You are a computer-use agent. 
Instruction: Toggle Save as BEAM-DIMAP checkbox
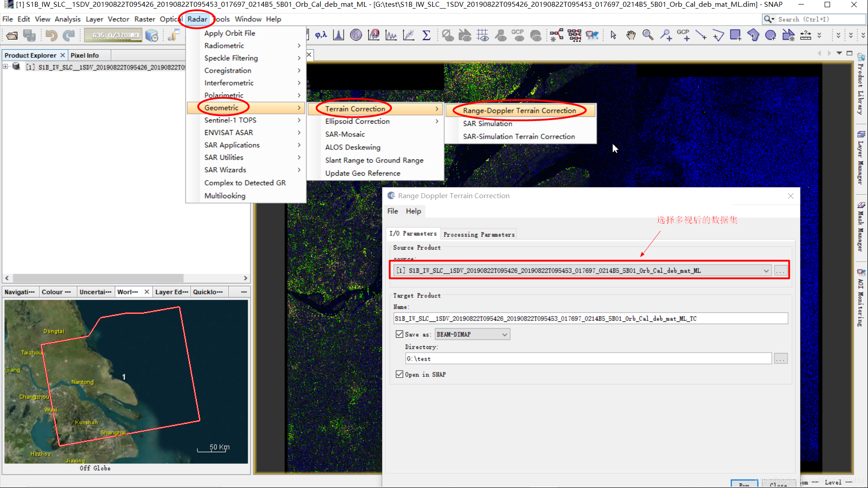click(x=399, y=334)
